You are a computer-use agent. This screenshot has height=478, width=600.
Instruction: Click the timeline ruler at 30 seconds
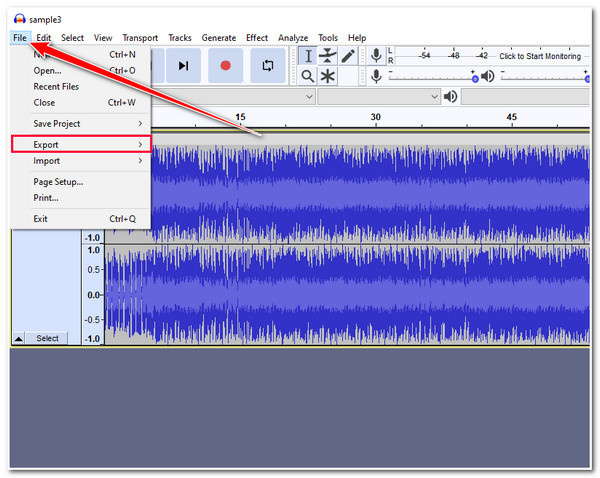(x=376, y=117)
